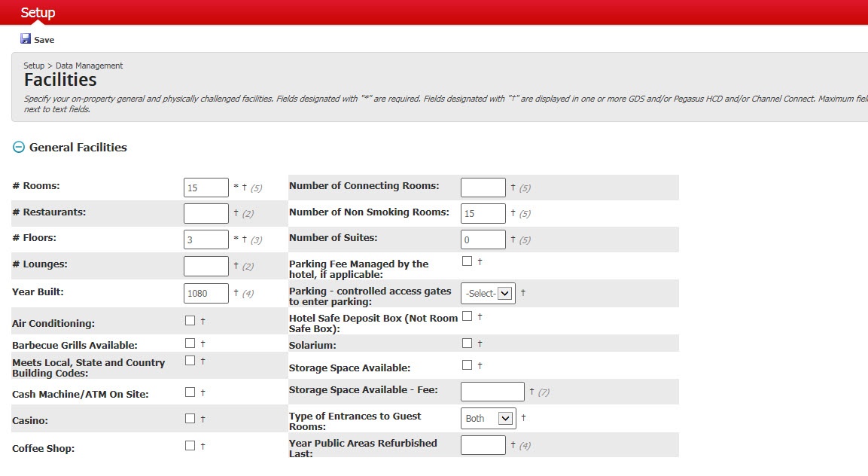Toggle Storage Space Available checkbox
This screenshot has height=476, width=868.
point(468,365)
